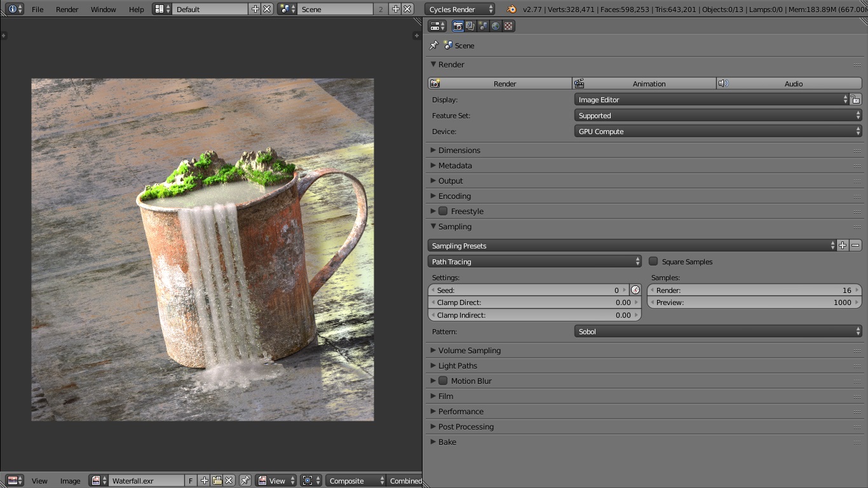Toggle the Freestyle checkbox
Image resolution: width=868 pixels, height=488 pixels.
[443, 211]
